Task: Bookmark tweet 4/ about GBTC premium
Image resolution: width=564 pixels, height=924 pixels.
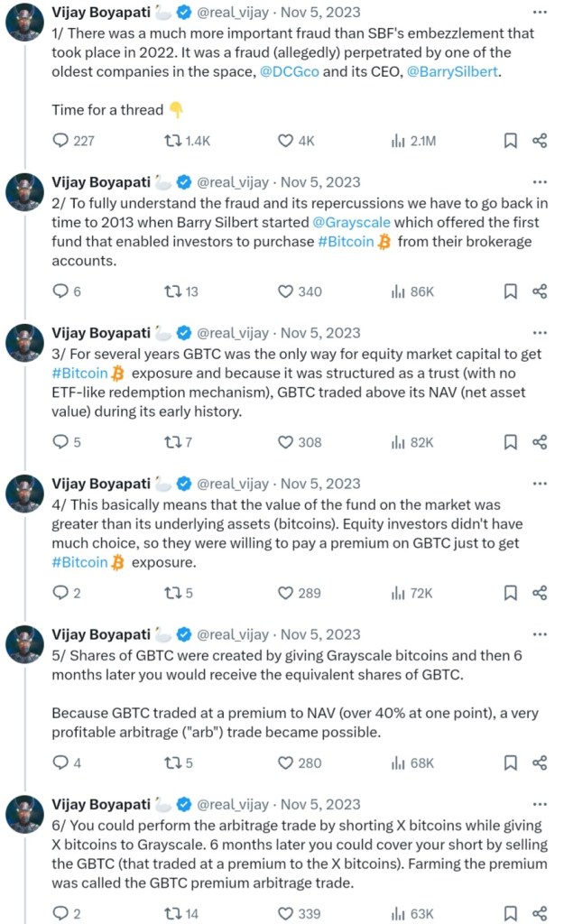Action: coord(510,593)
